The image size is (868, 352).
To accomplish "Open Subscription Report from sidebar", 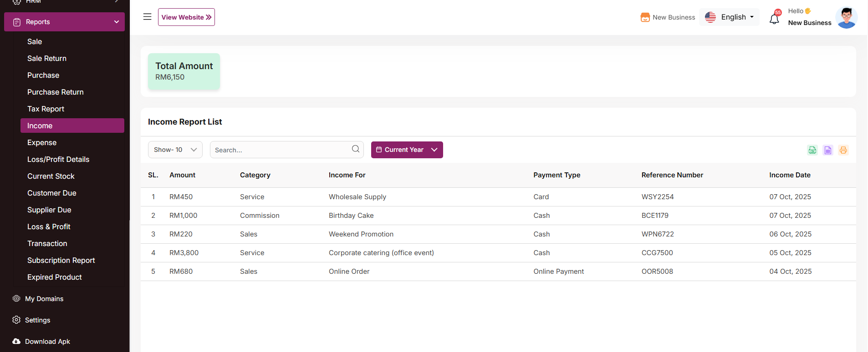I will [61, 260].
